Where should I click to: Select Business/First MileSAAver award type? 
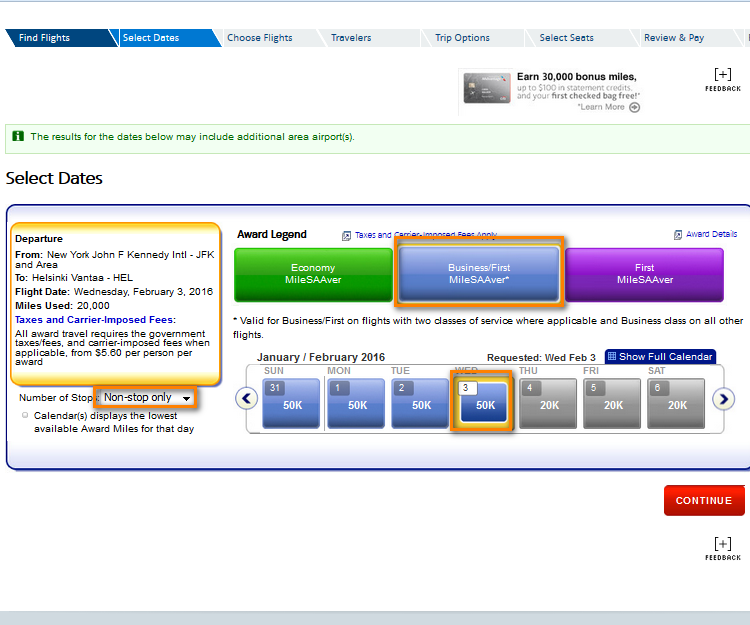[478, 275]
